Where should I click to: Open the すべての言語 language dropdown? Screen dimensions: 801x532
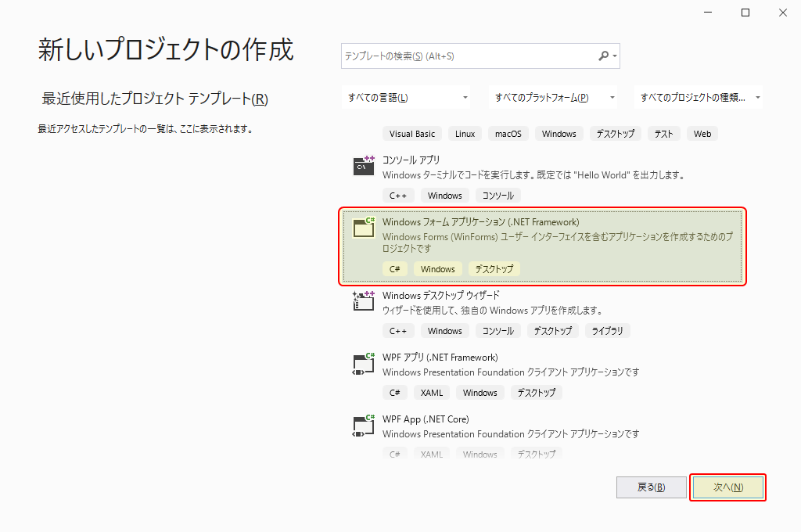[x=406, y=97]
